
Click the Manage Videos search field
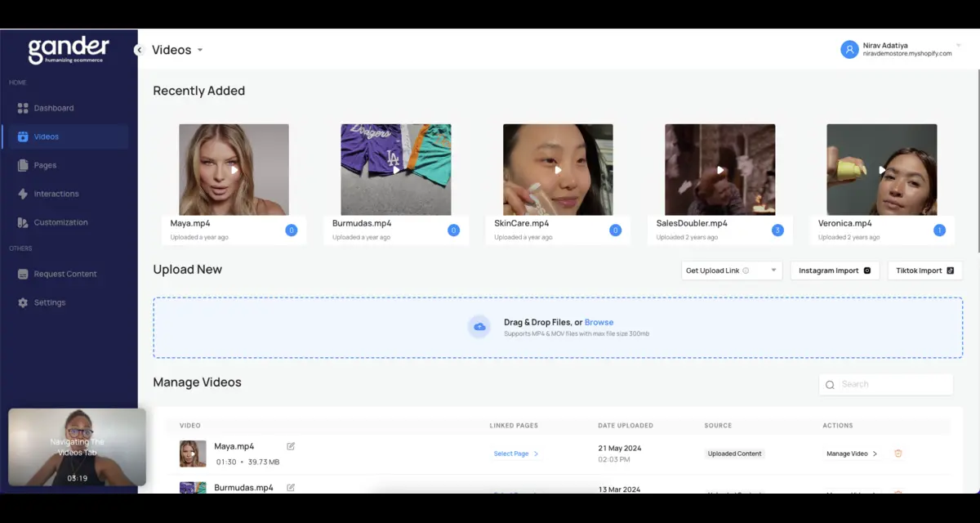[886, 384]
